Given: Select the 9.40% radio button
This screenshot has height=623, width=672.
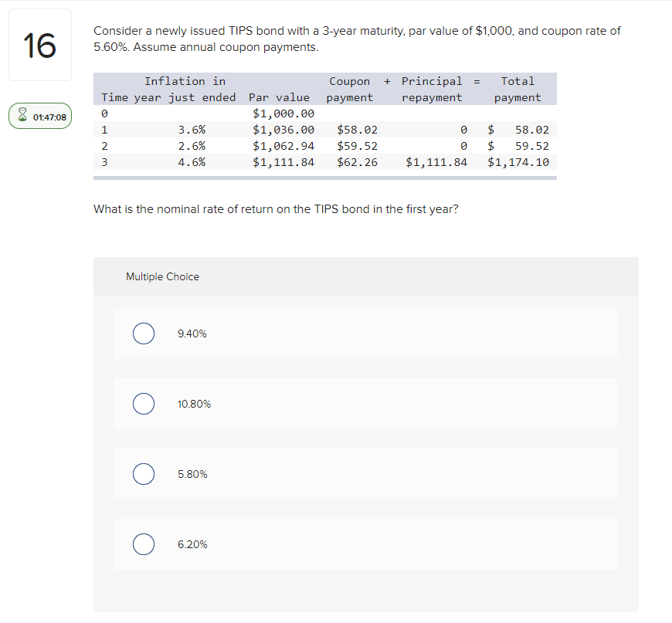Looking at the screenshot, I should pyautogui.click(x=143, y=334).
